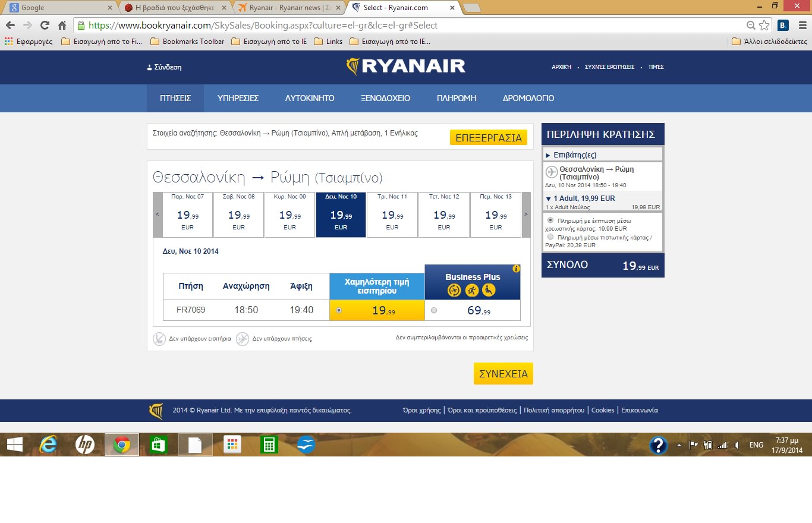
Task: Open Πολιτική απορρήτου footer link
Action: click(x=554, y=410)
